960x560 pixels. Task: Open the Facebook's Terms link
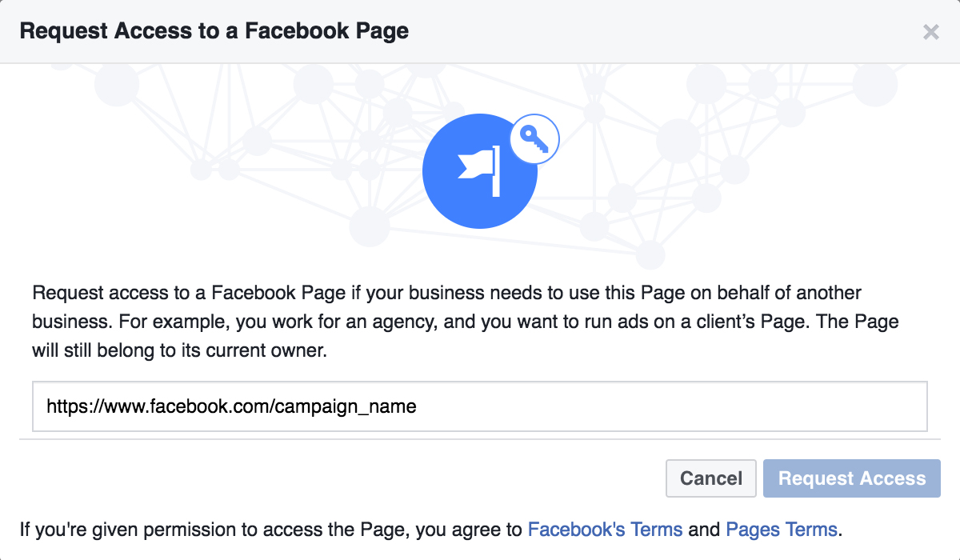point(606,529)
